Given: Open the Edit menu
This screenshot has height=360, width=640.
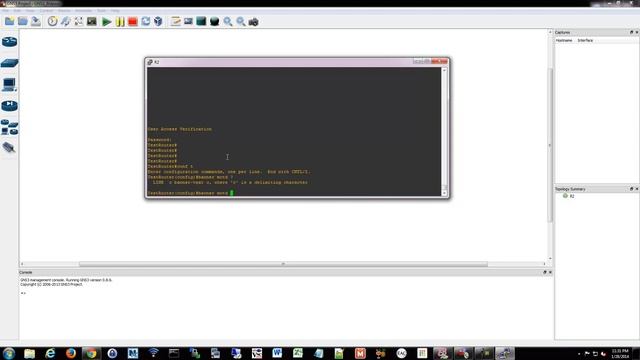Looking at the screenshot, I should 18,11.
